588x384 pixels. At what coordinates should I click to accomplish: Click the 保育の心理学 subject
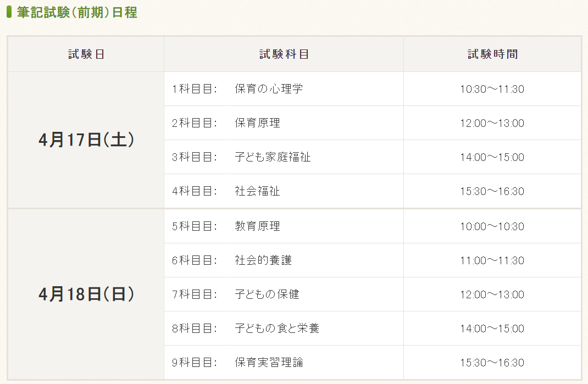click(x=269, y=89)
